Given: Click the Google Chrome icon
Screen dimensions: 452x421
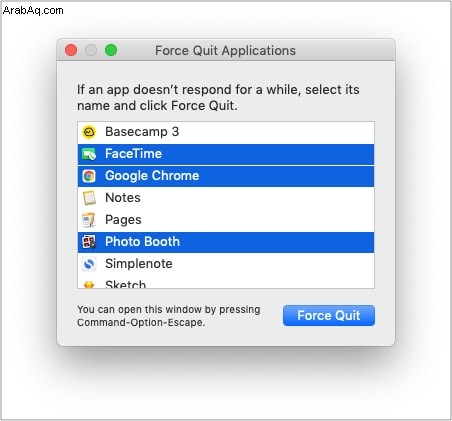Looking at the screenshot, I should (89, 176).
